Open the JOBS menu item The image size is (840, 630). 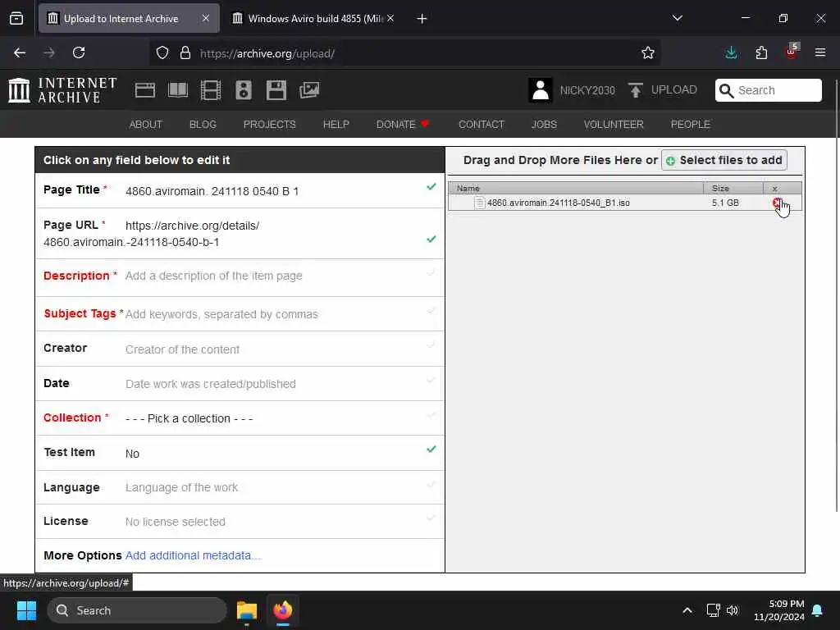(x=545, y=125)
